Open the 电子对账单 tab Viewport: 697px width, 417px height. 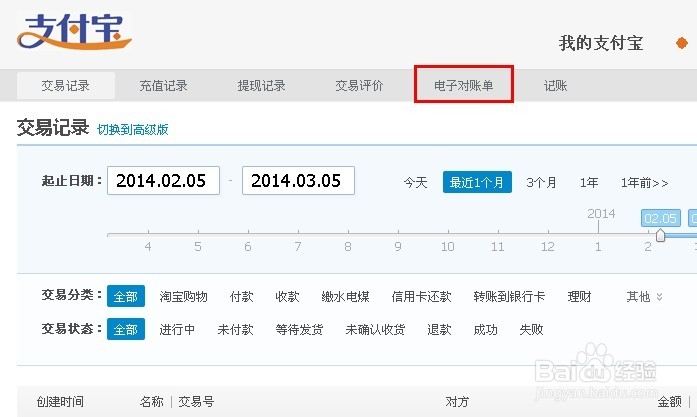464,86
